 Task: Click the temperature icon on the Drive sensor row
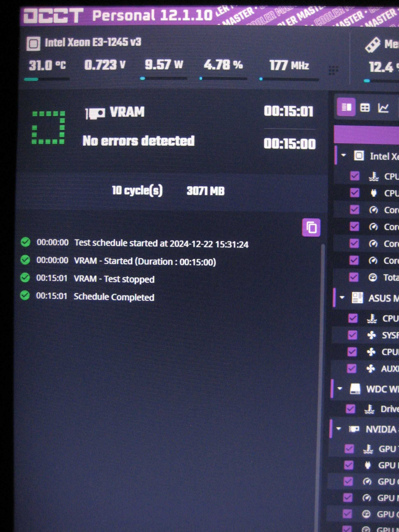369,409
